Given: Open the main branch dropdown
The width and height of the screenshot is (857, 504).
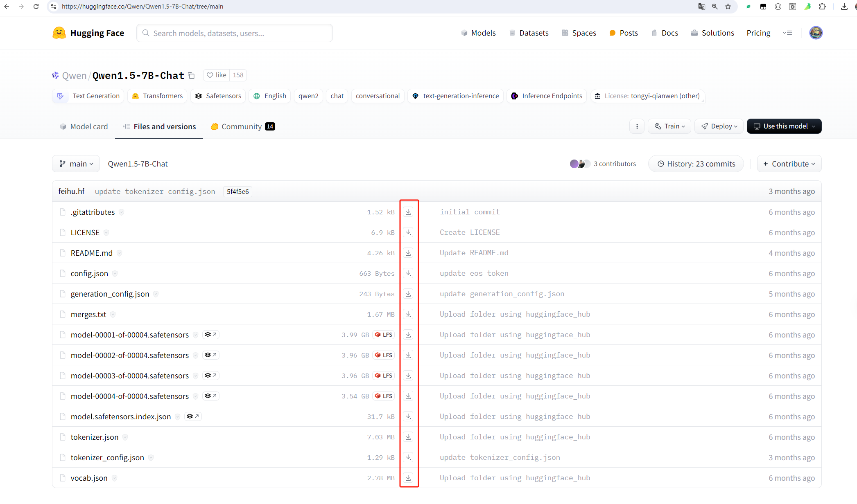Looking at the screenshot, I should point(76,164).
